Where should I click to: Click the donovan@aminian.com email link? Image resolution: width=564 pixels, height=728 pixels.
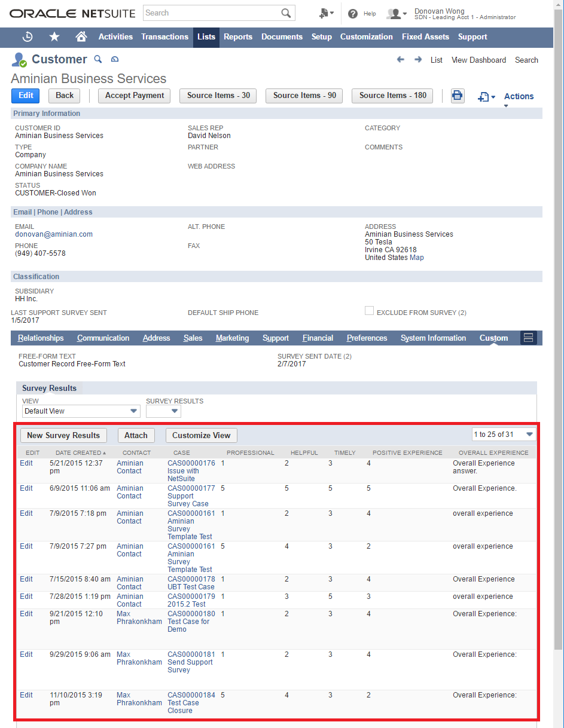click(54, 234)
